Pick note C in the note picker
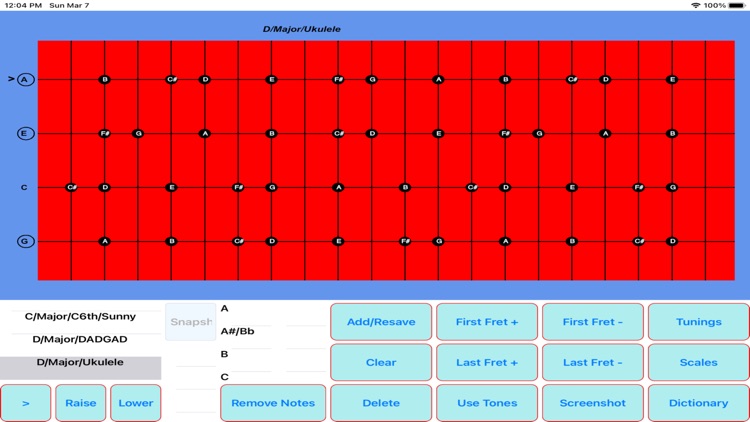The width and height of the screenshot is (750, 422). click(x=224, y=377)
